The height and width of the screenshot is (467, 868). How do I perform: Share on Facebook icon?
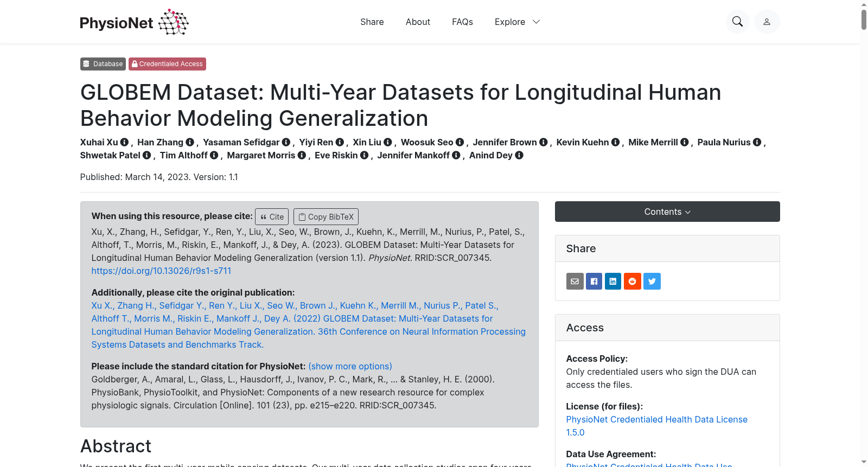pos(594,281)
